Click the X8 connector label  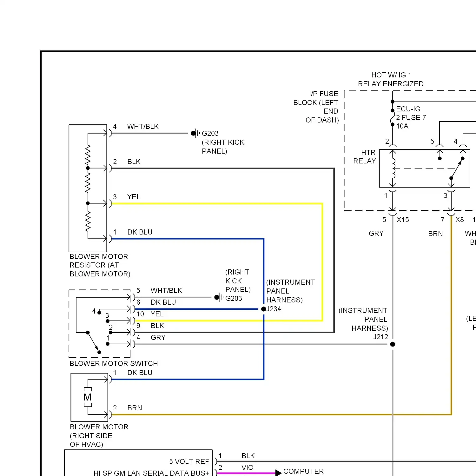(x=459, y=220)
